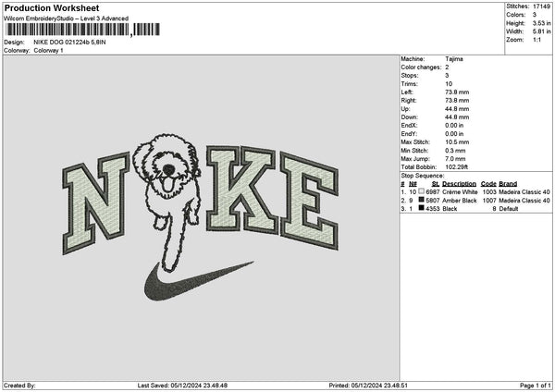Click the Machine value 'Tajima'

(454, 59)
